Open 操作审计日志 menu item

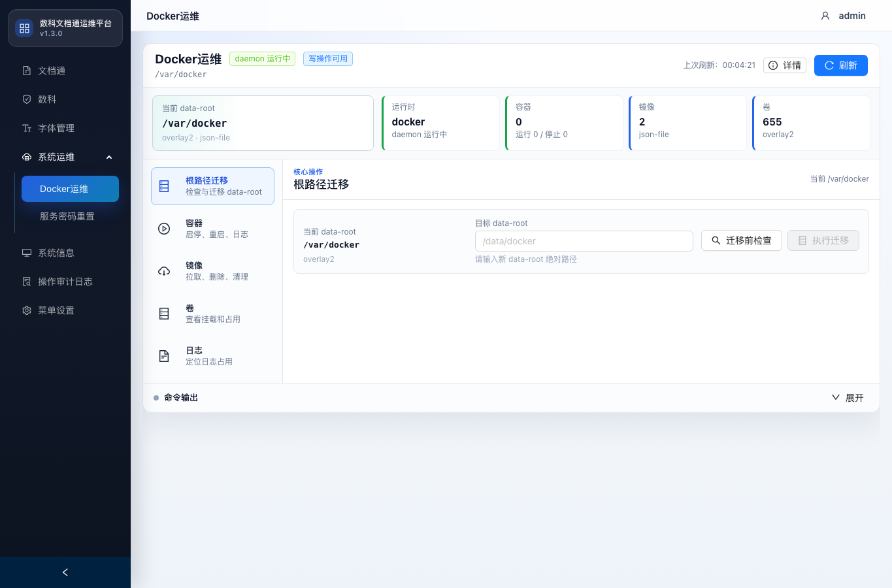(x=65, y=282)
